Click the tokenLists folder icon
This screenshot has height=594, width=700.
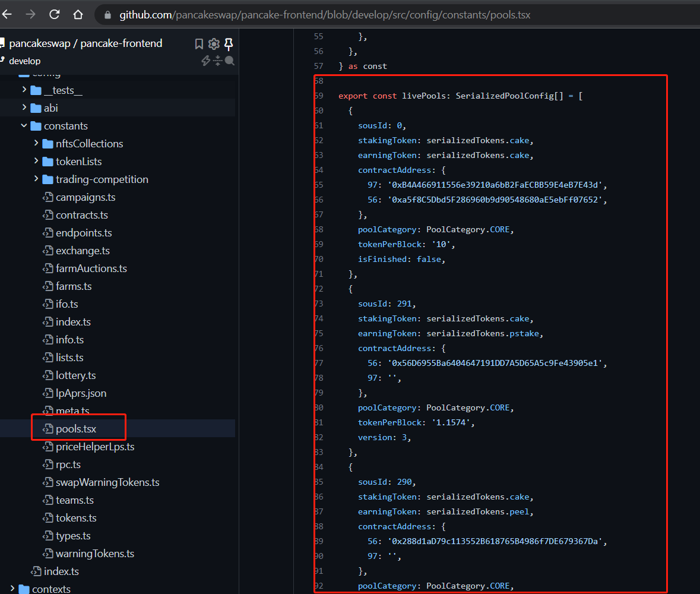(47, 162)
